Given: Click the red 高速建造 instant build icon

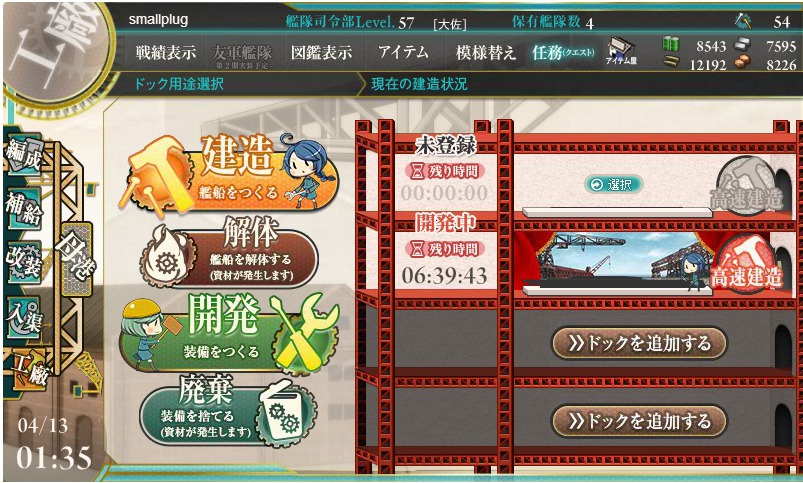Looking at the screenshot, I should (x=748, y=266).
